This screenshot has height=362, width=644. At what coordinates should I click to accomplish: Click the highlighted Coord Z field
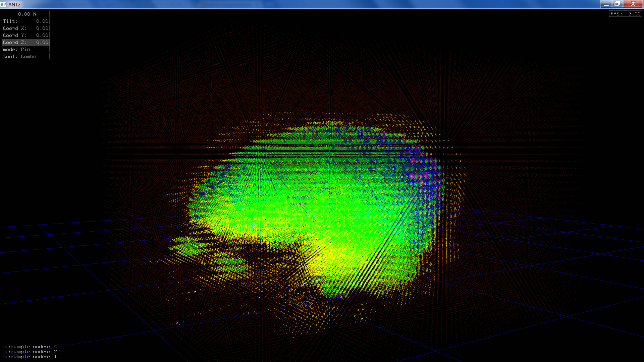26,42
